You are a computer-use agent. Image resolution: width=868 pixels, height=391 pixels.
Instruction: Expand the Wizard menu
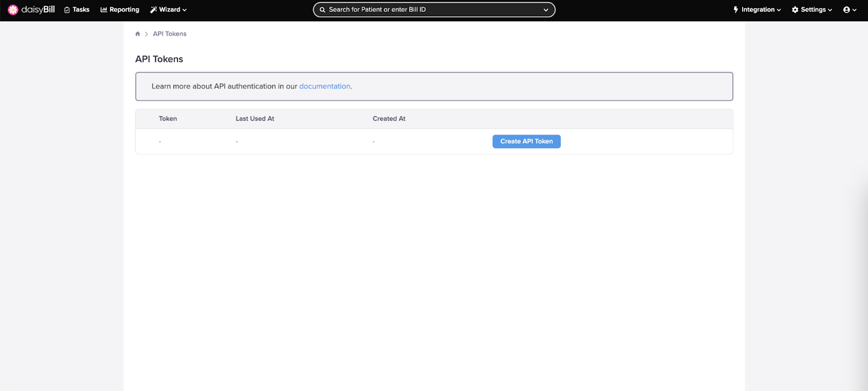pos(168,10)
